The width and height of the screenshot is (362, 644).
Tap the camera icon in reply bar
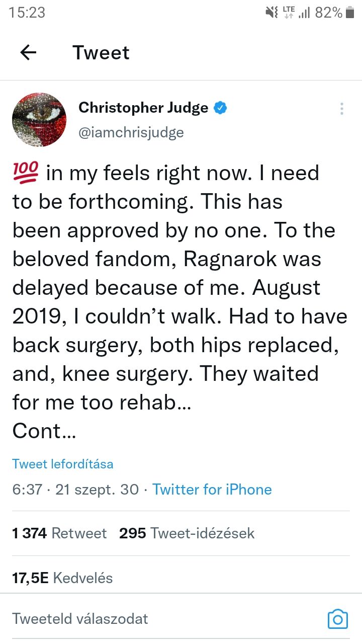[x=337, y=618]
